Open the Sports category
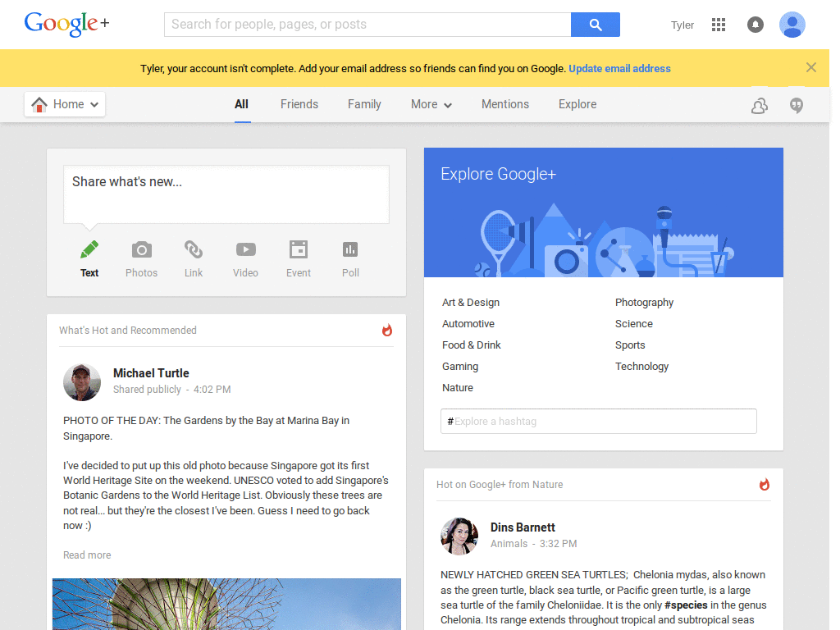Image resolution: width=840 pixels, height=630 pixels. point(630,345)
